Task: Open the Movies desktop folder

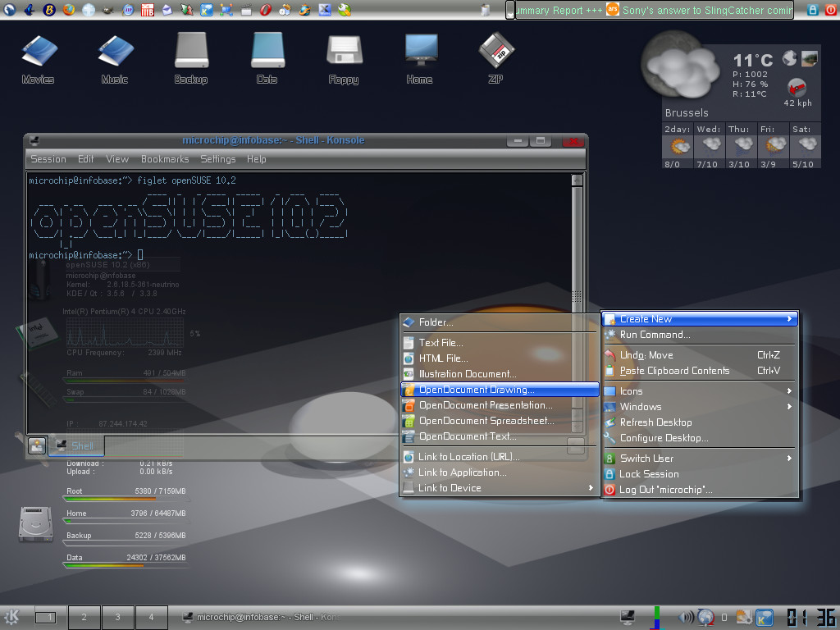Action: (x=39, y=58)
